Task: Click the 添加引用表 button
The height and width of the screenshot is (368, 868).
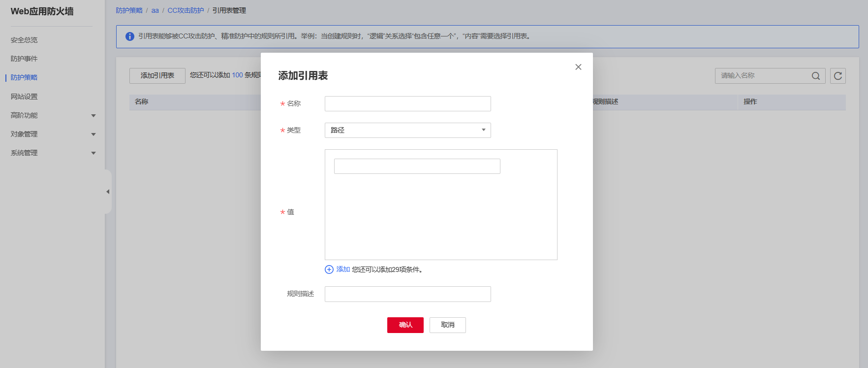Action: (157, 76)
